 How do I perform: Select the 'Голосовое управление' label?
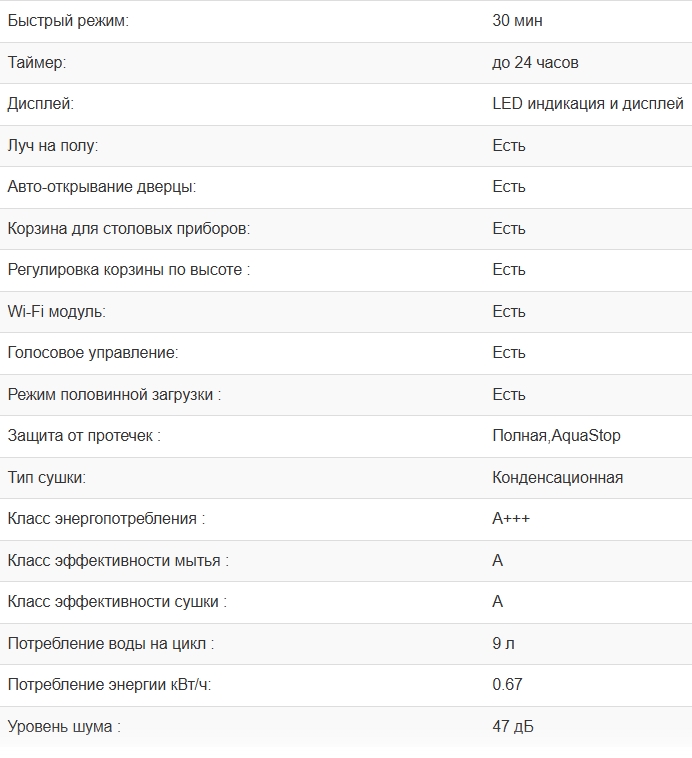[93, 353]
